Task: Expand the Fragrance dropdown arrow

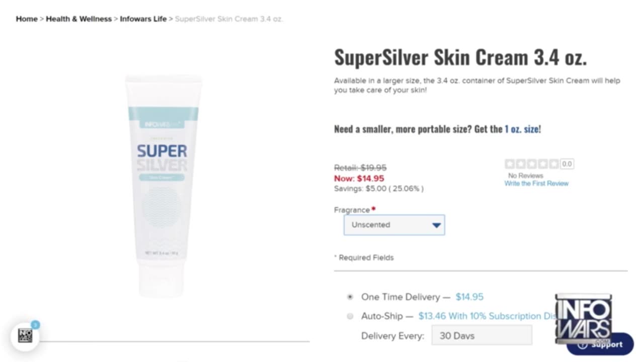Action: point(436,225)
